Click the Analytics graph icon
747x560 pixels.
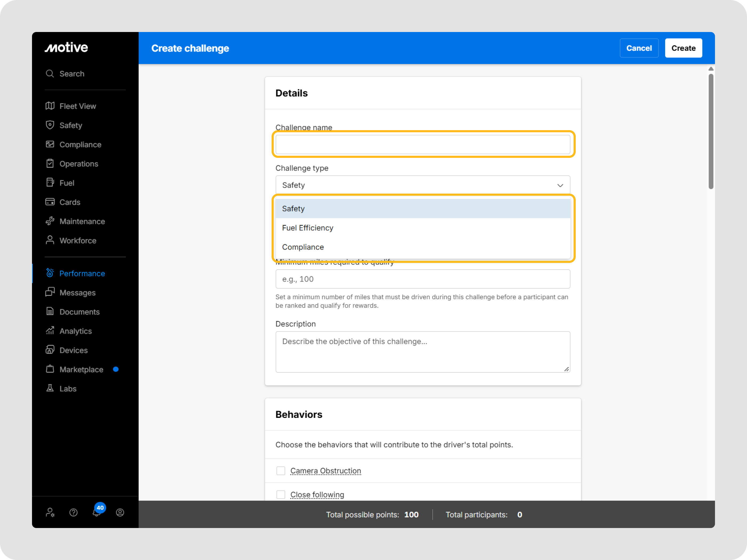[50, 330]
